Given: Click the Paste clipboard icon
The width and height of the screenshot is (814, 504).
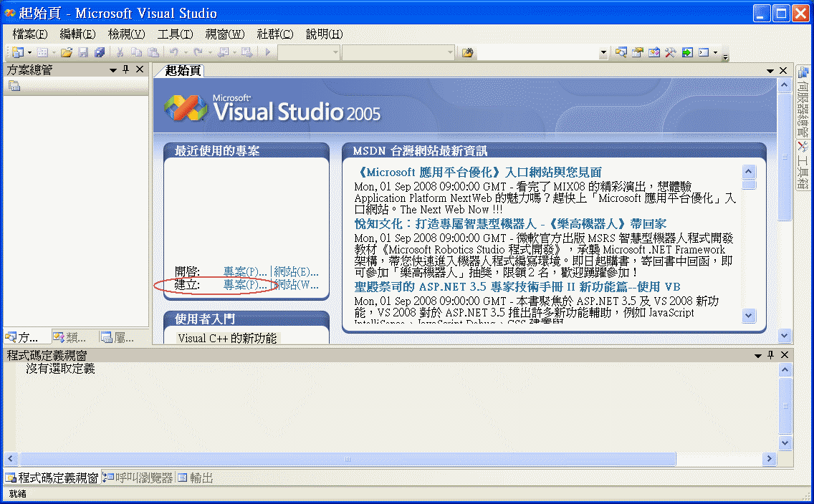Looking at the screenshot, I should point(153,52).
